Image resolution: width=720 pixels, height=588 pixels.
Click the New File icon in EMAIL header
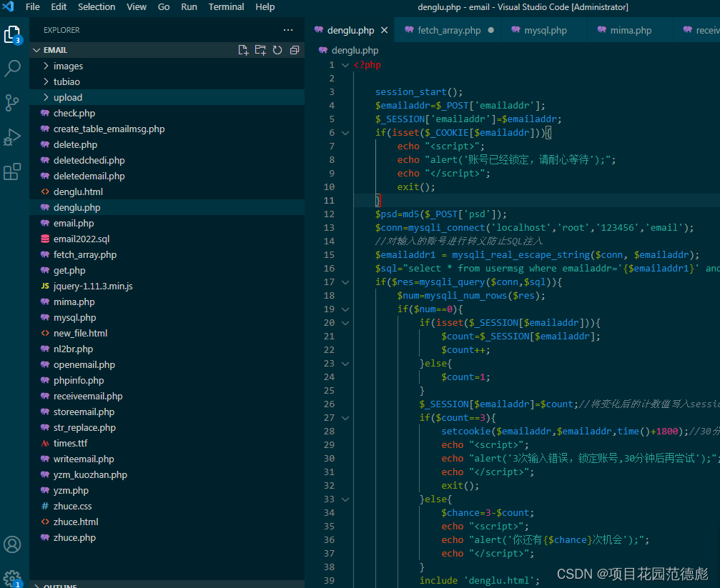click(x=243, y=50)
